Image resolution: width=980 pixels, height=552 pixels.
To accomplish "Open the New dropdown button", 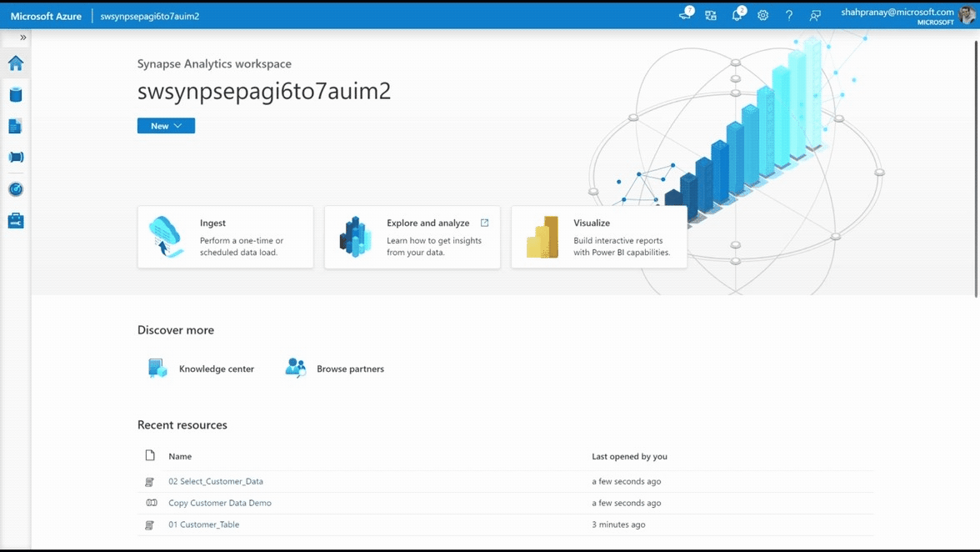I will [166, 126].
